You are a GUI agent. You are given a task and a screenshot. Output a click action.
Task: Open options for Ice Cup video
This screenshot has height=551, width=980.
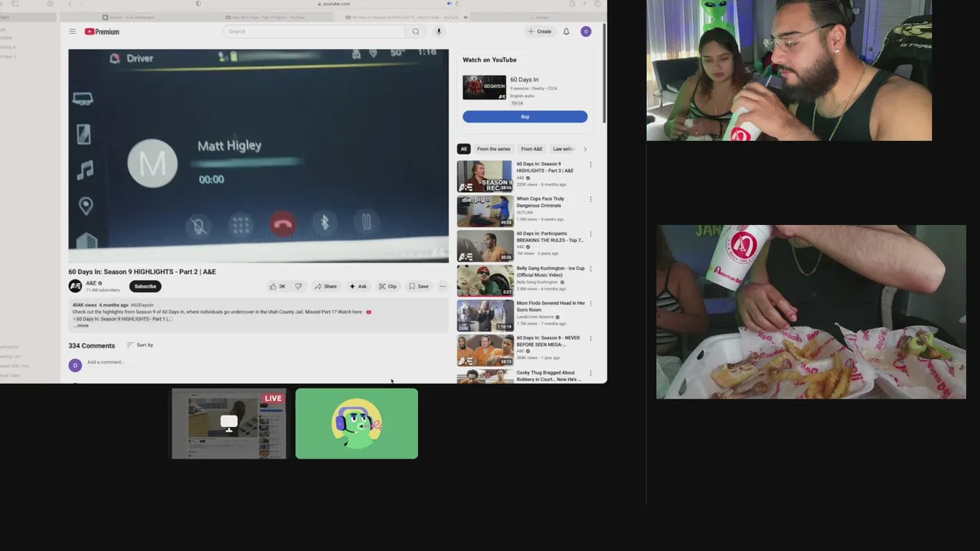(x=590, y=269)
